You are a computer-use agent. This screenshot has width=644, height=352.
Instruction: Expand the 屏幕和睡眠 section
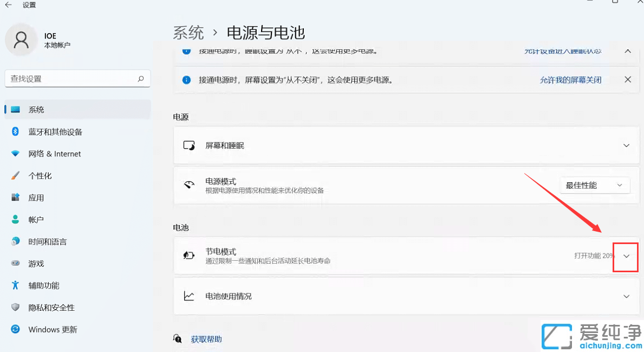tap(626, 145)
